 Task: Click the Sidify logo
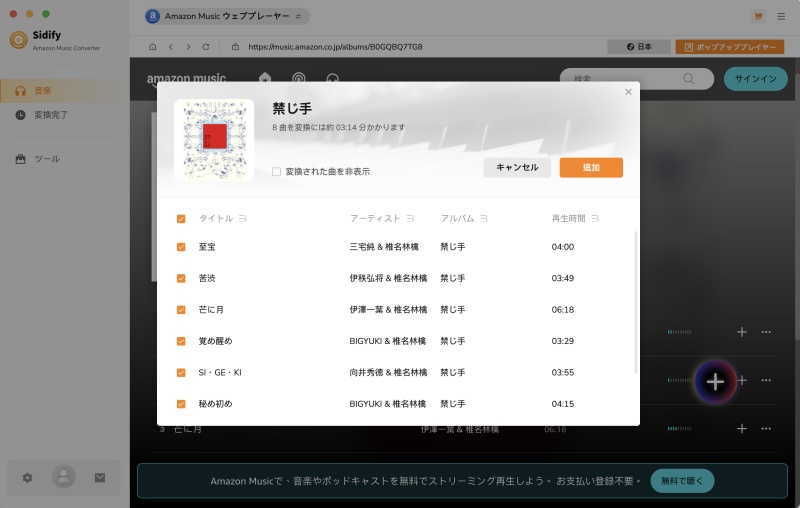click(18, 40)
